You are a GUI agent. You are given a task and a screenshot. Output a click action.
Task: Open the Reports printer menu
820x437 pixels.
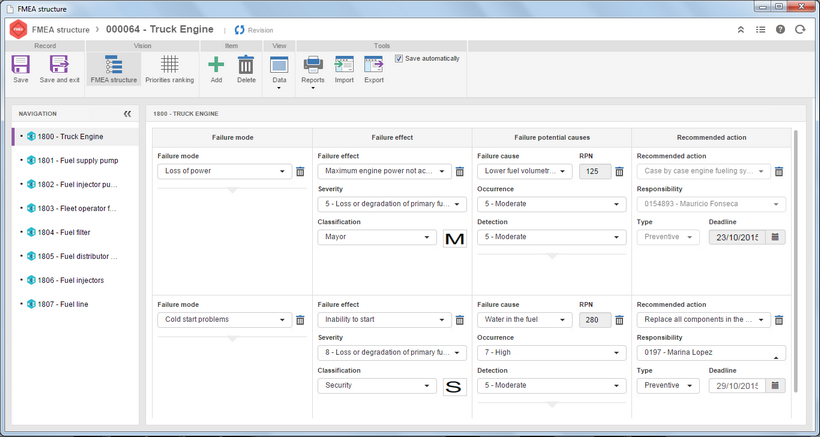pos(313,72)
